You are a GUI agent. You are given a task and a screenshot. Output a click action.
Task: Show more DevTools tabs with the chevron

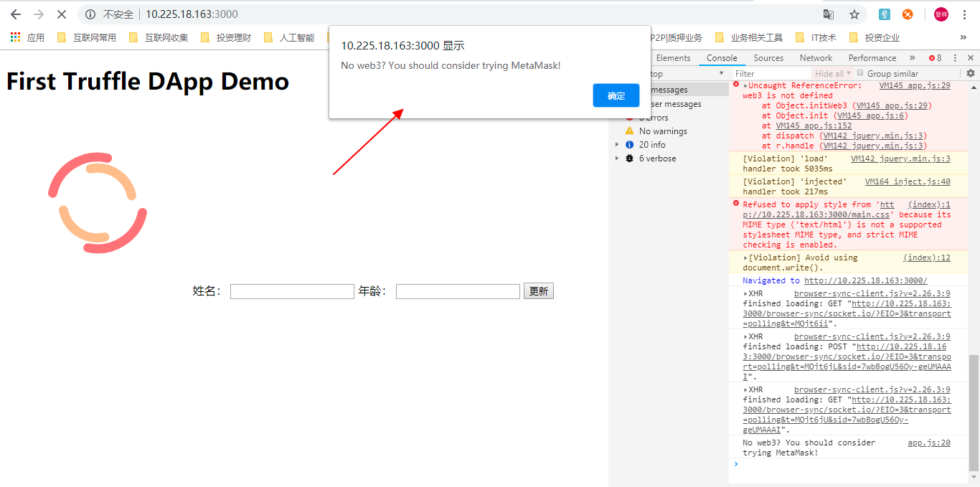(912, 58)
